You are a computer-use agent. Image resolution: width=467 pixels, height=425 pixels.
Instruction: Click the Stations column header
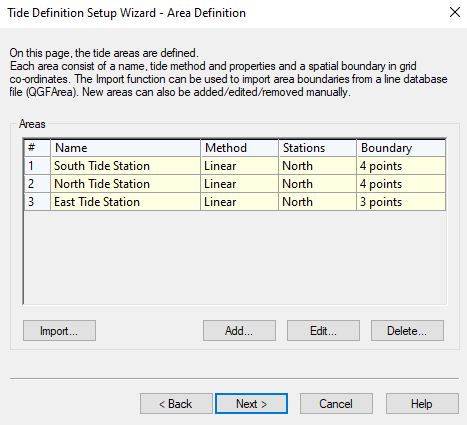(317, 148)
